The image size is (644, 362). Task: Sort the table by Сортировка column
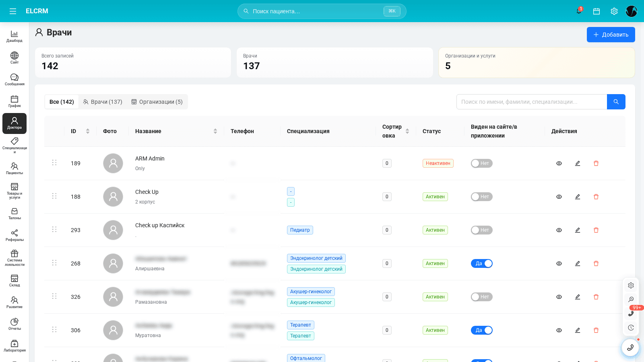click(407, 131)
